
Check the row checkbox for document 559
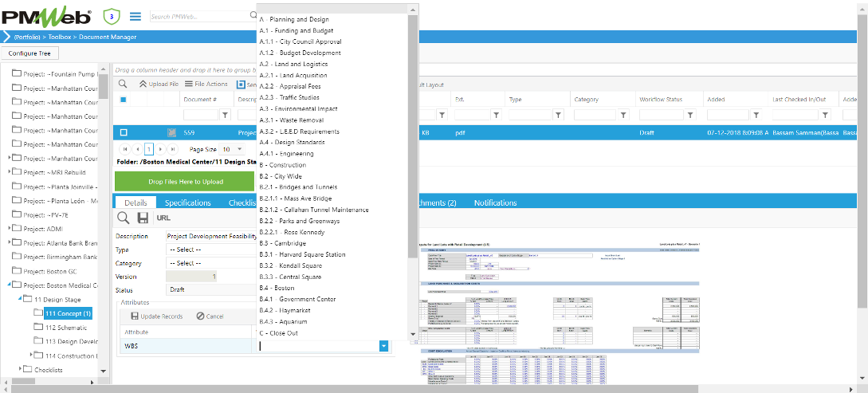click(x=124, y=133)
